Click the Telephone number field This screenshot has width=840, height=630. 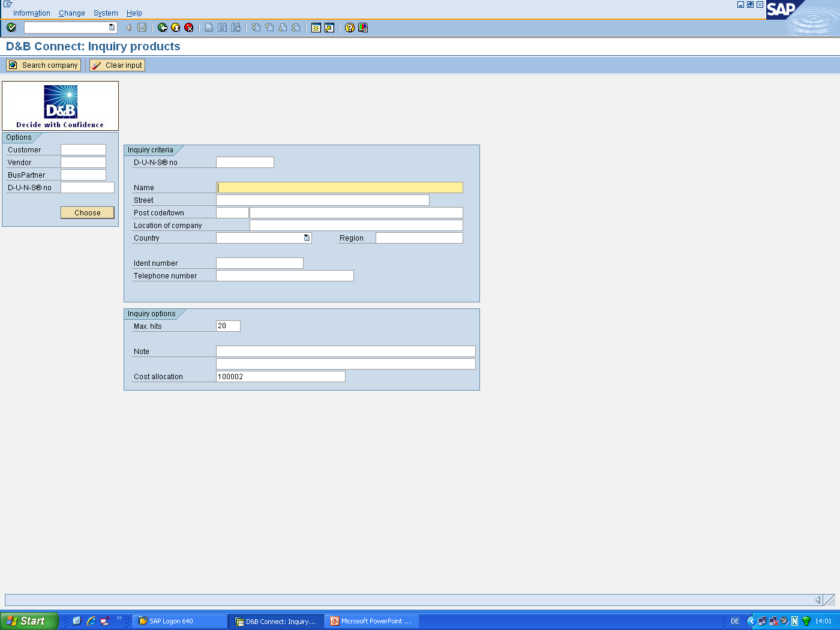[285, 276]
